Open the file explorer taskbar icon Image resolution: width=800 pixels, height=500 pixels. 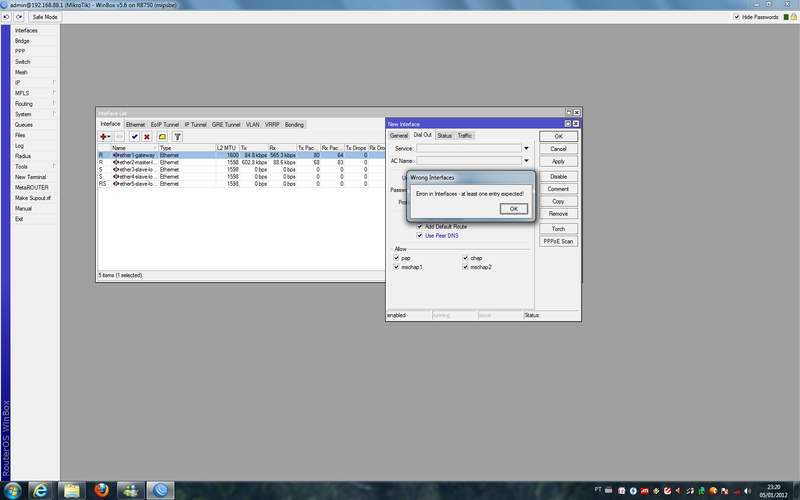coord(72,490)
